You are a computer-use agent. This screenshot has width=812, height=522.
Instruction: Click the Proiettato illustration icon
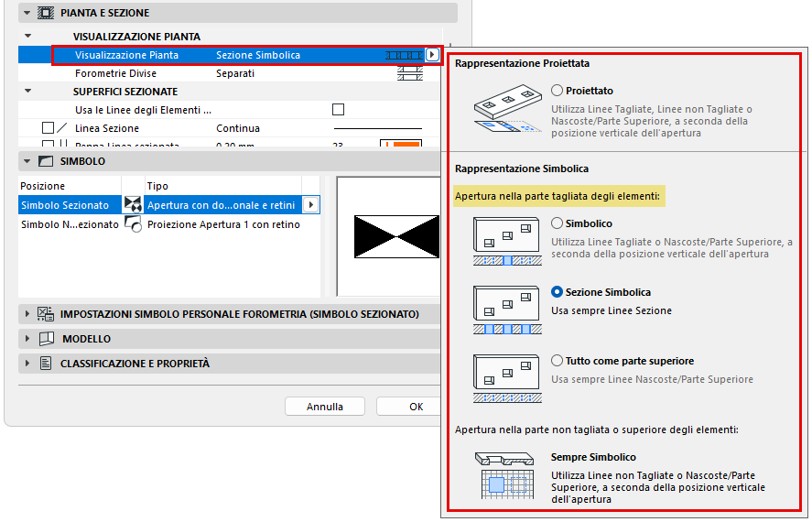click(x=507, y=109)
